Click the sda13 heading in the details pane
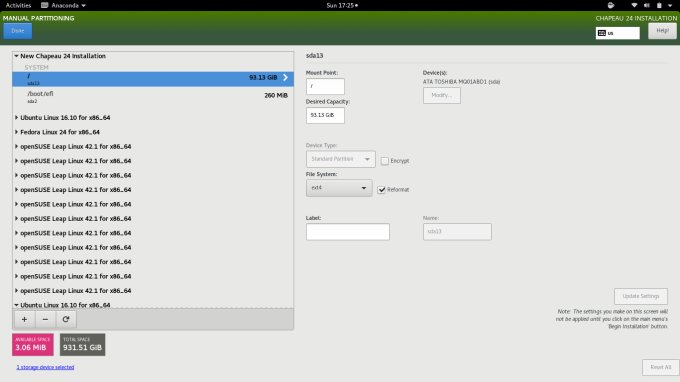 [314, 56]
